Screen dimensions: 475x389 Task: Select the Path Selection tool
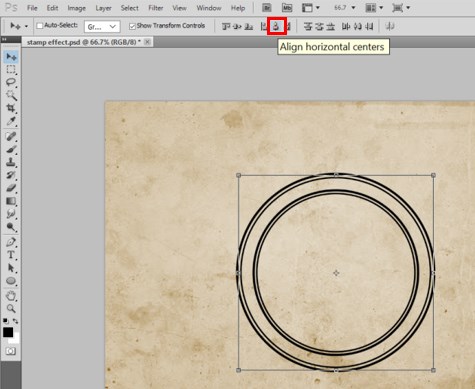click(x=11, y=268)
